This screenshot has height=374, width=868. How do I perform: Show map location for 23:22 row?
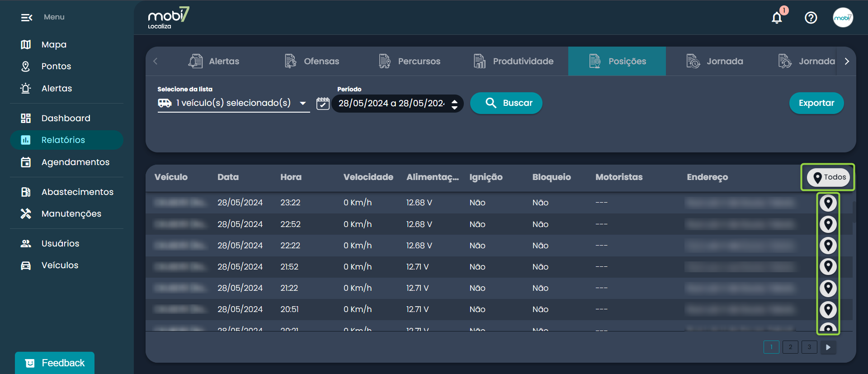tap(828, 203)
